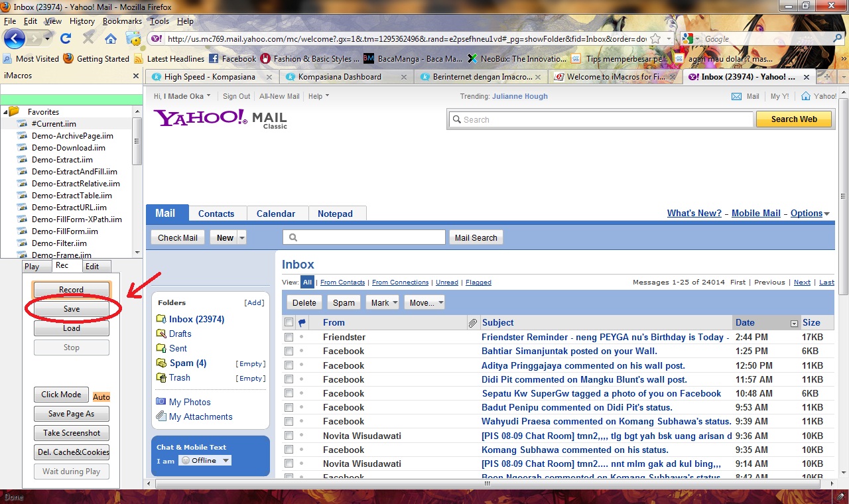The height and width of the screenshot is (504, 849).
Task: Open the Bookmarks menu
Action: tap(122, 21)
